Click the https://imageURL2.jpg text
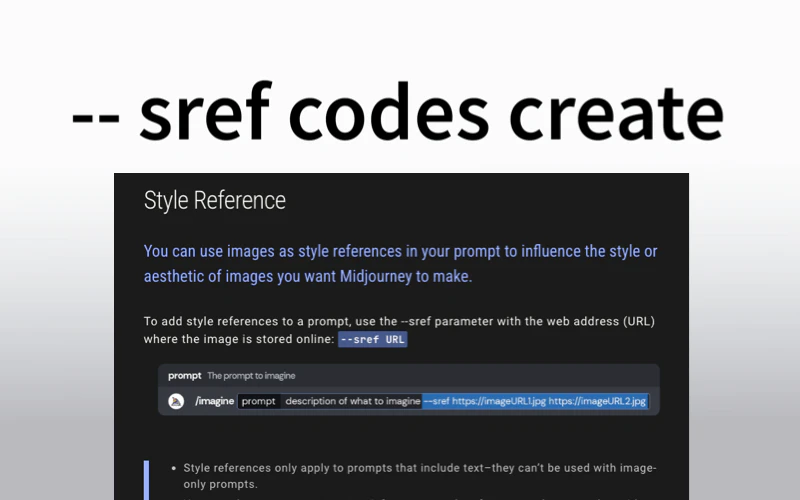 pyautogui.click(x=597, y=401)
